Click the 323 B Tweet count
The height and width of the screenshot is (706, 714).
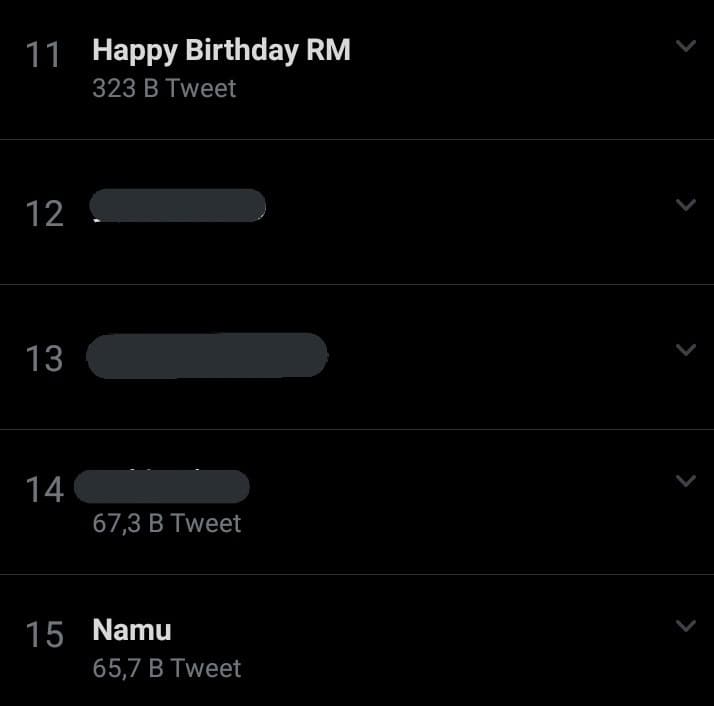[164, 88]
